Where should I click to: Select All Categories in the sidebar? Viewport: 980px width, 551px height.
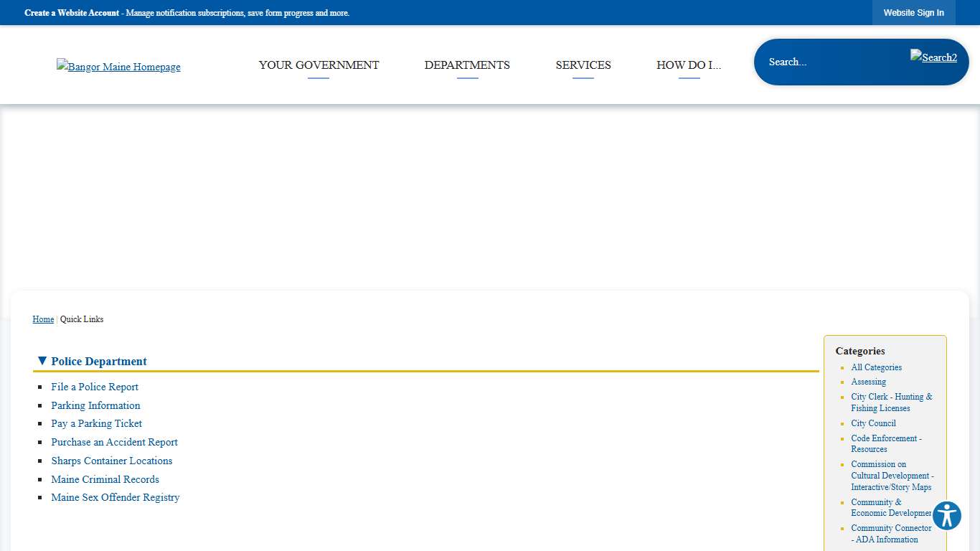click(876, 367)
